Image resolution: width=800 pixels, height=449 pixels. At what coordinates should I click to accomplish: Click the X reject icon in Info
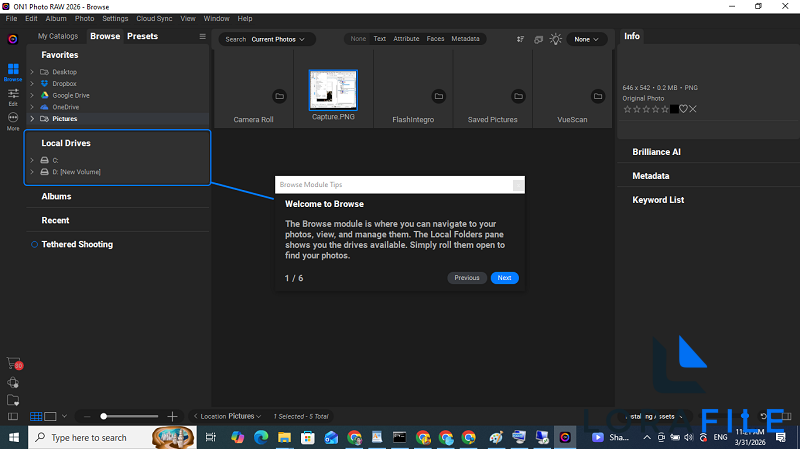[693, 109]
